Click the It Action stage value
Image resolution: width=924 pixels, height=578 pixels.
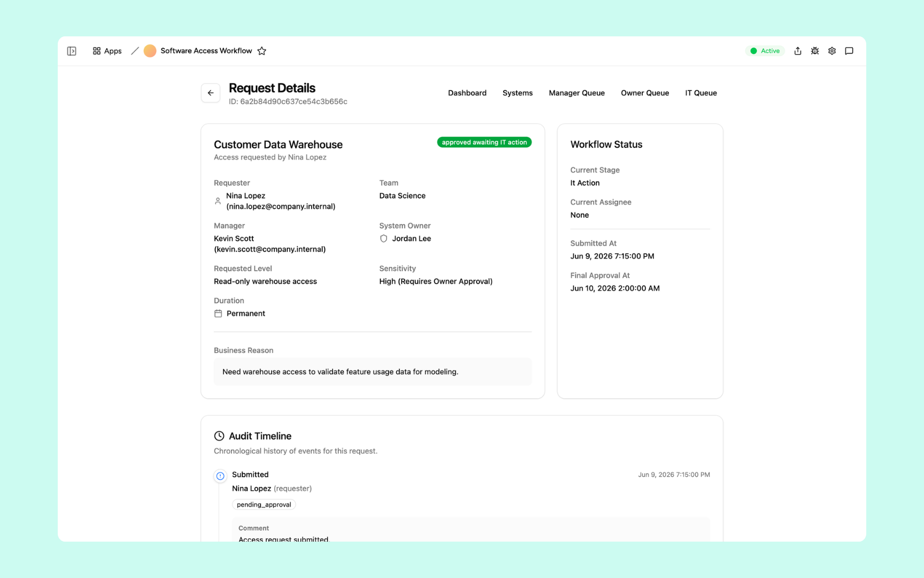585,183
